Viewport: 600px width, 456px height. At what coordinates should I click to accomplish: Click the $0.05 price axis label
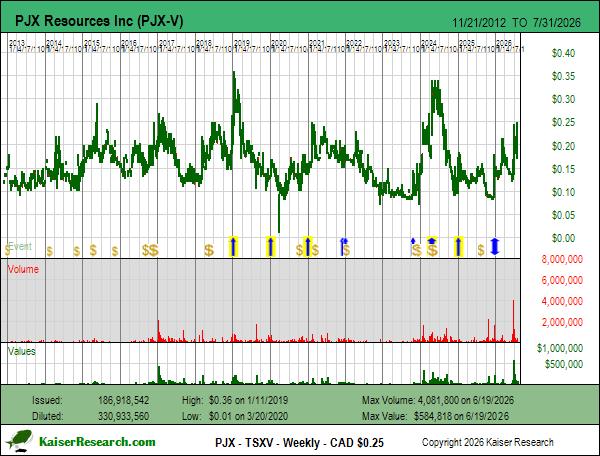pos(563,215)
